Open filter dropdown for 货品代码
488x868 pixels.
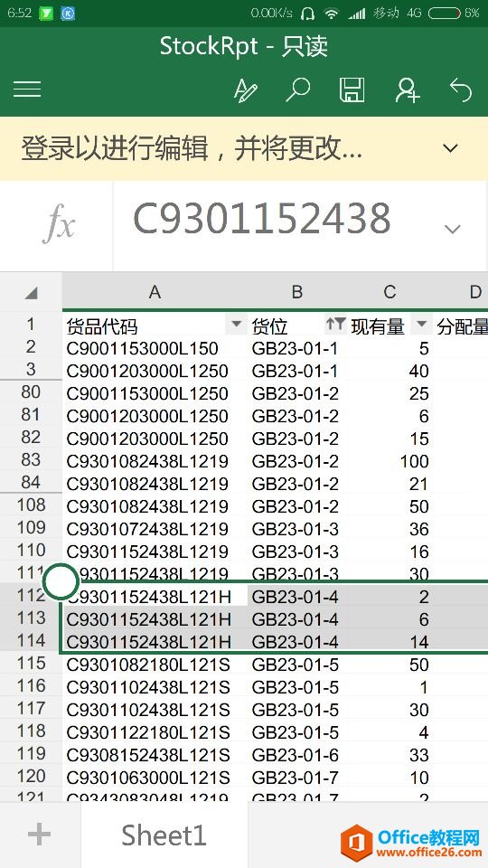tap(236, 325)
